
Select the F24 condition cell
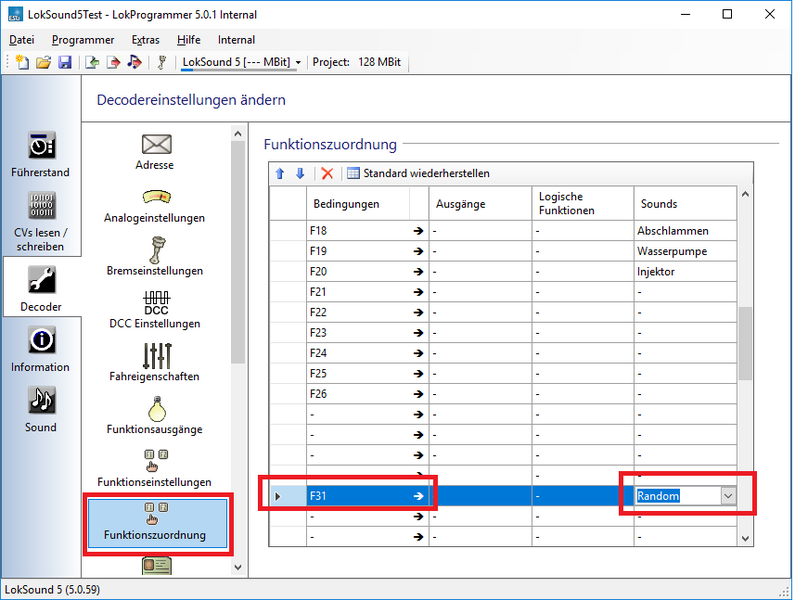click(x=368, y=353)
